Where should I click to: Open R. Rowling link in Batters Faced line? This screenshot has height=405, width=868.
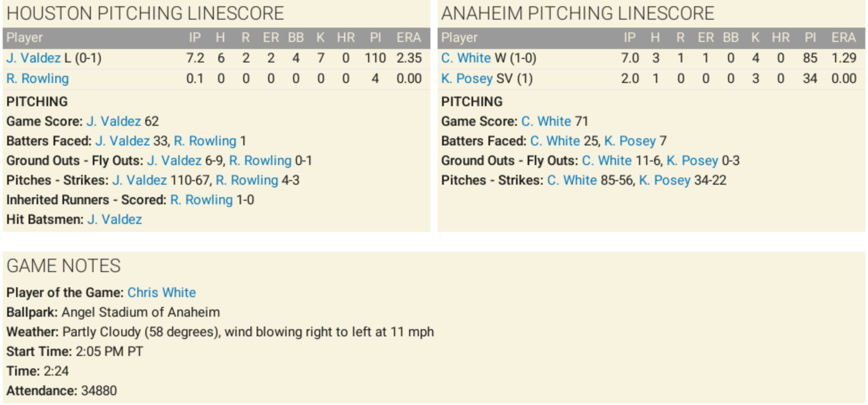pyautogui.click(x=205, y=141)
